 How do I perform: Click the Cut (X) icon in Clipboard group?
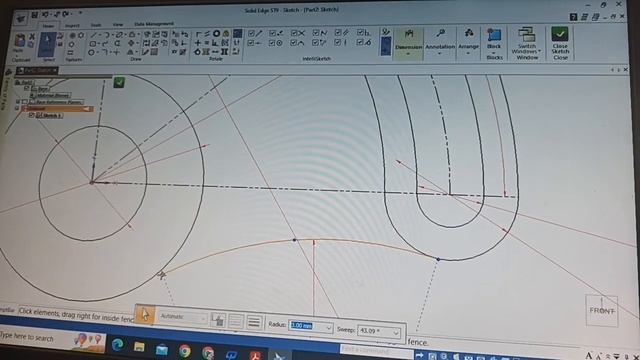[32, 36]
